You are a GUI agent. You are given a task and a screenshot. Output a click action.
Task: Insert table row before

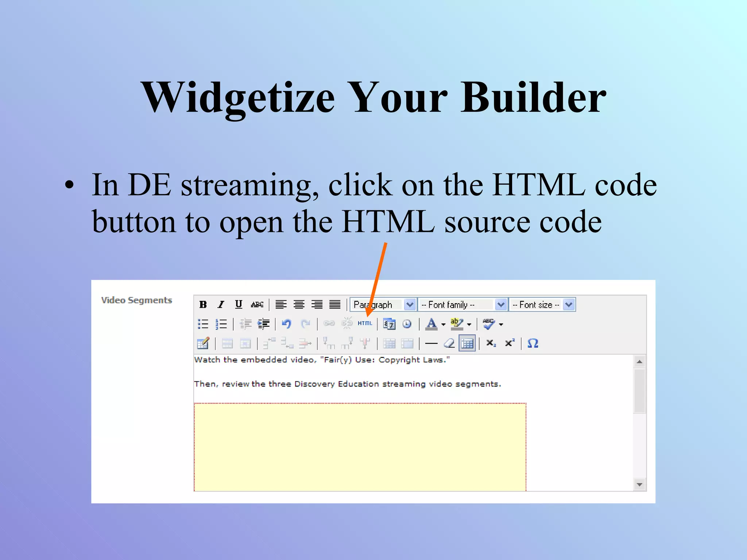[270, 343]
